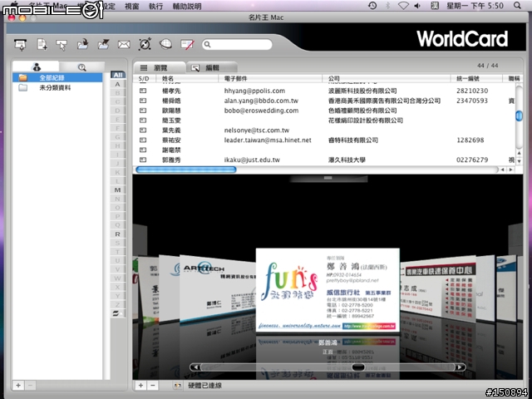The height and width of the screenshot is (399, 532).
Task: Filter index by All
Action: pos(118,75)
